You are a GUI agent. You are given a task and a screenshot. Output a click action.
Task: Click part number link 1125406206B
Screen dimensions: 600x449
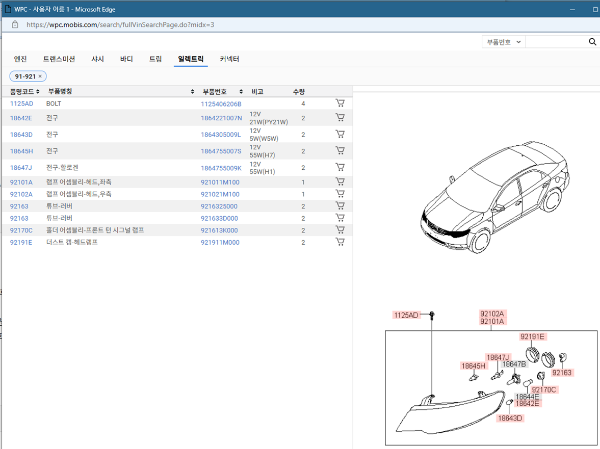(x=221, y=104)
